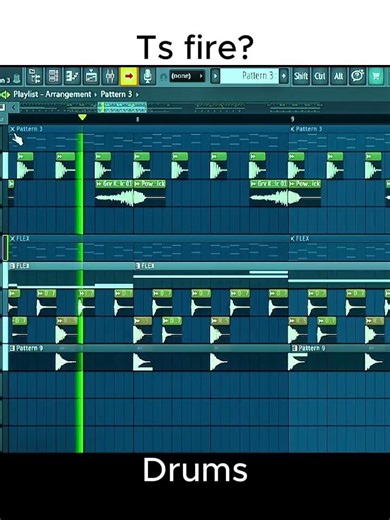Open the Channel Rack icon
The image size is (390, 520).
coord(53,76)
